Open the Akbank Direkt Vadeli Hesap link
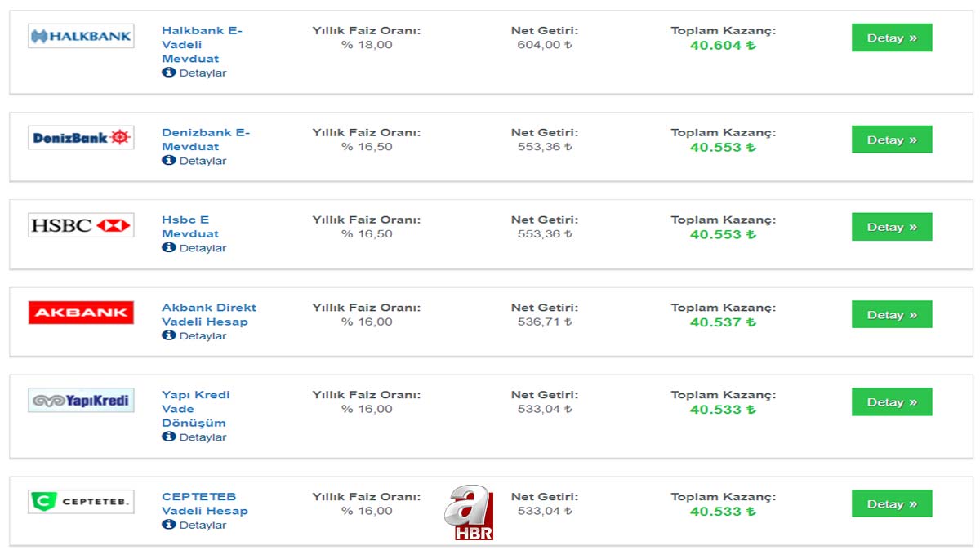The height and width of the screenshot is (550, 980). point(208,314)
